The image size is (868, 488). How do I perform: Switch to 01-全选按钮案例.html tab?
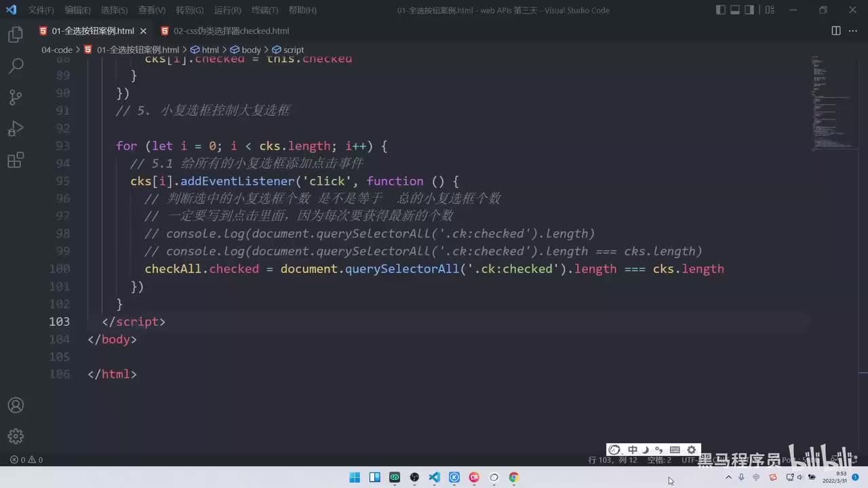(93, 31)
